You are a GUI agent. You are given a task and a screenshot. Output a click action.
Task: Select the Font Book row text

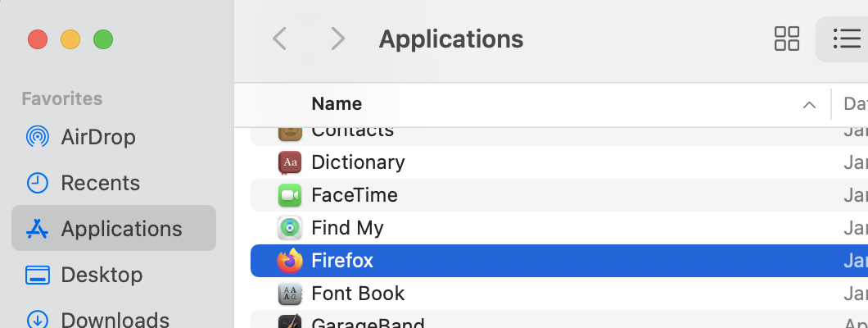coord(358,294)
